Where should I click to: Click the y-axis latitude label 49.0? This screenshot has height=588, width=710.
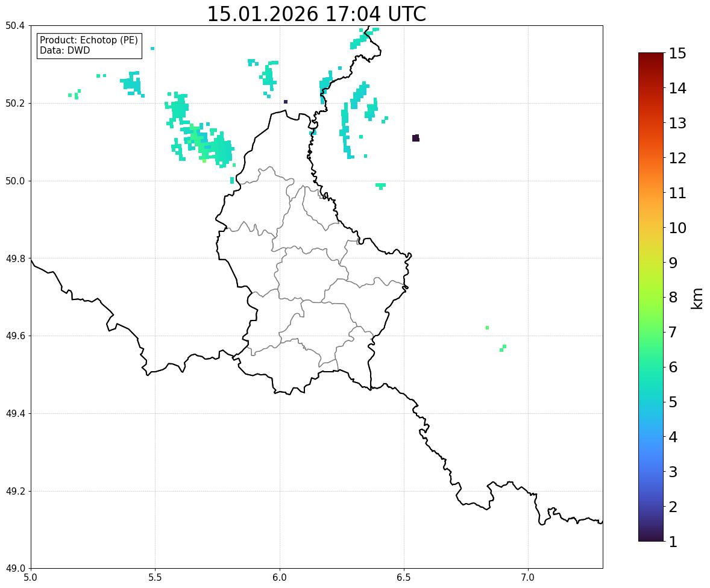coord(15,569)
